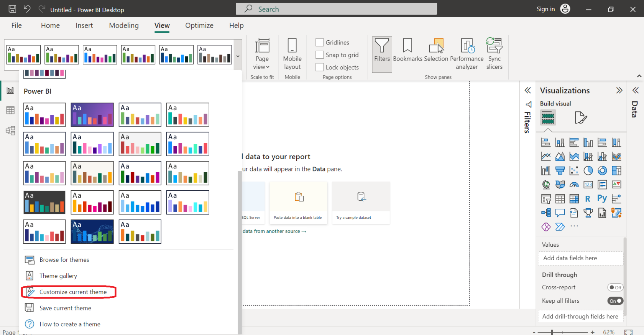Open the Modeling ribbon tab
Screen dimensions: 644x335
(x=124, y=26)
